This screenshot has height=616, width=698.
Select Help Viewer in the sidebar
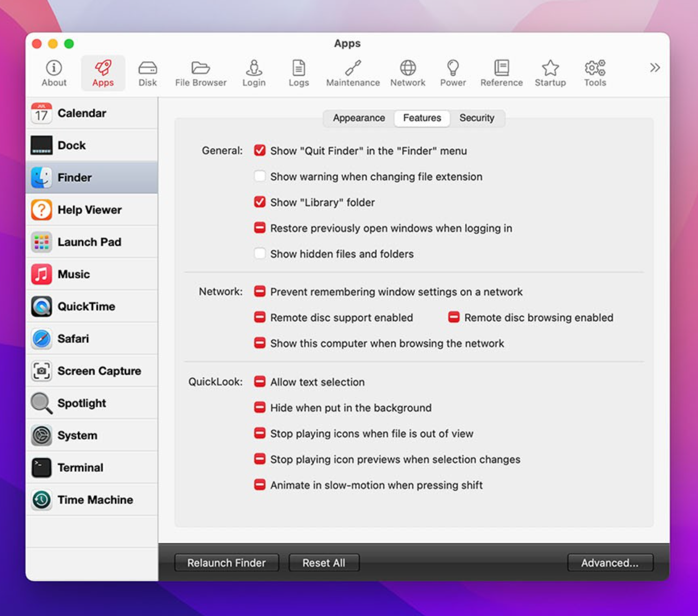(x=92, y=210)
